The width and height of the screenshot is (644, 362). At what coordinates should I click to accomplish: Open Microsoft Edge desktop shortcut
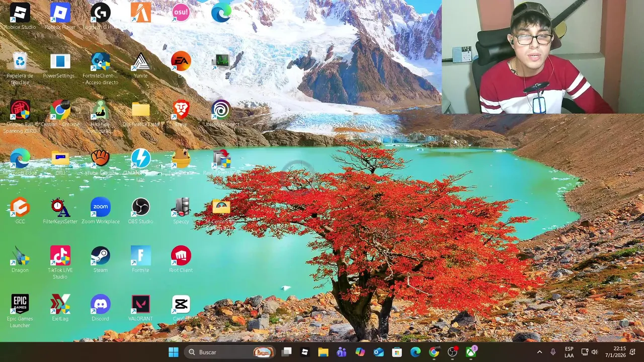[20, 159]
